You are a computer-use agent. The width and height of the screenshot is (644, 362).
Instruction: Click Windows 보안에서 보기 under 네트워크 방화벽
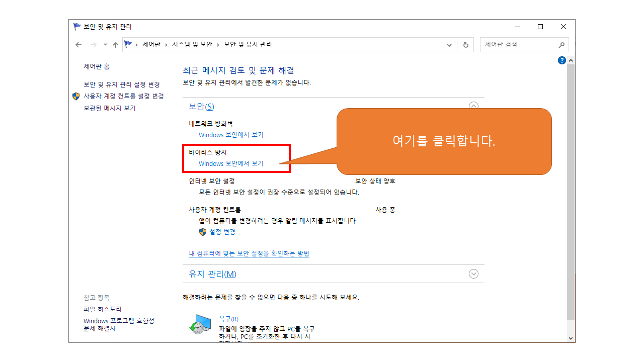point(231,135)
